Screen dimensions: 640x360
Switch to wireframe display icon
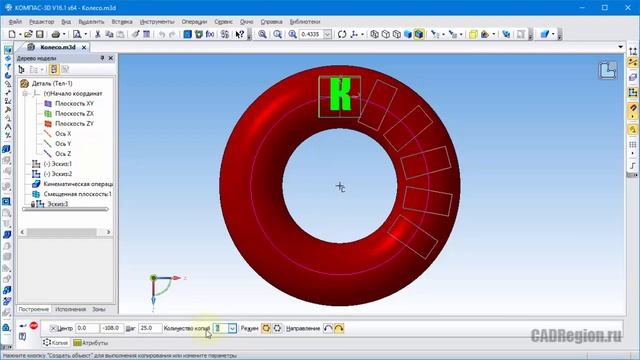374,34
